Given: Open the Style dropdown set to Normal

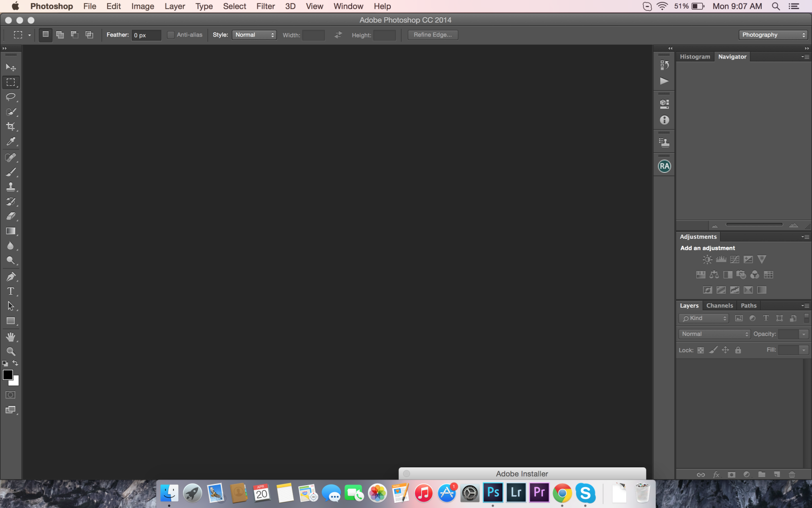Looking at the screenshot, I should click(254, 35).
